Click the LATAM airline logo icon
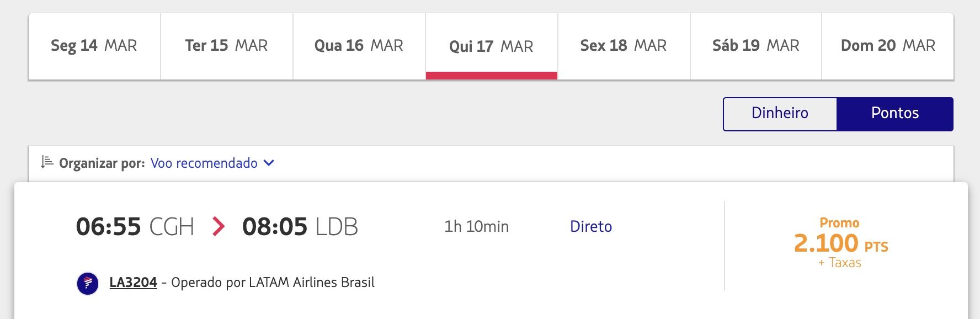Image resolution: width=980 pixels, height=319 pixels. point(88,284)
